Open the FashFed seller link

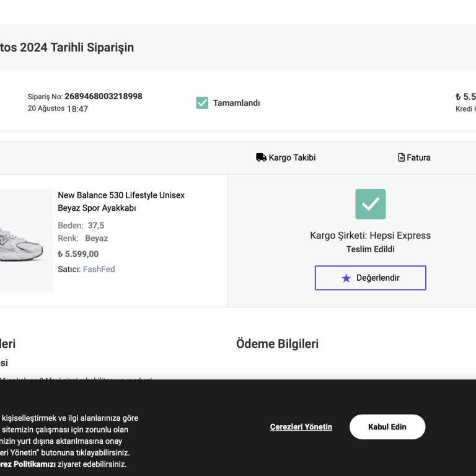point(99,269)
